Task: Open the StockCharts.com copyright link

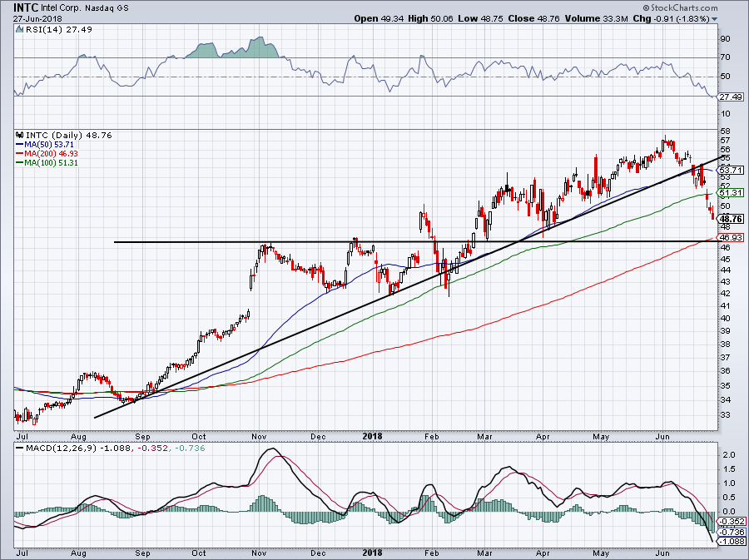Action: [680, 7]
